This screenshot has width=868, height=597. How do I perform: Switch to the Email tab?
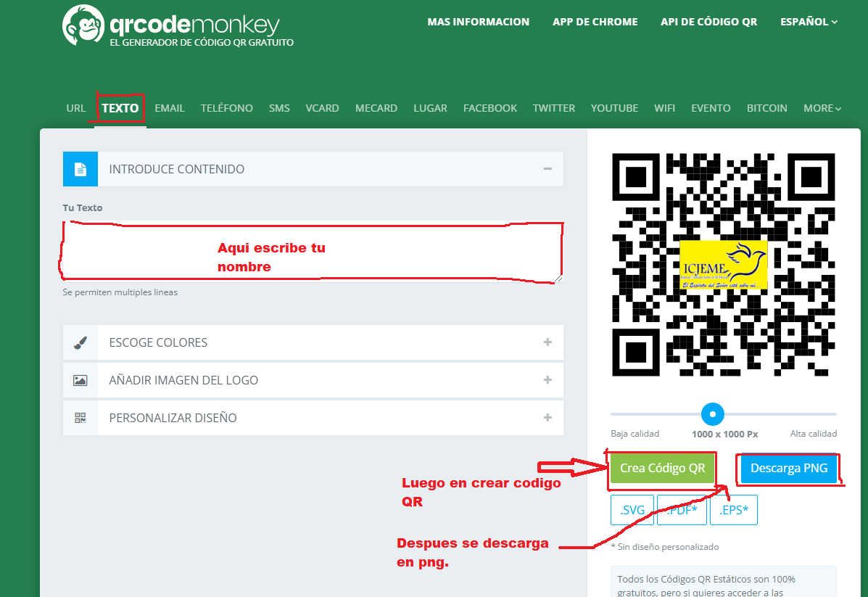pyautogui.click(x=170, y=108)
